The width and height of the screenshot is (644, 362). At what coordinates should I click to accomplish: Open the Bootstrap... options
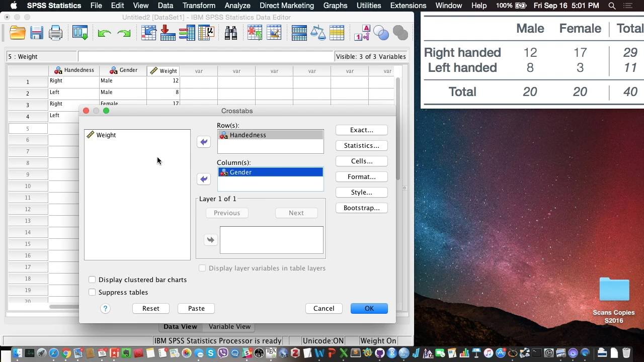pos(362,208)
